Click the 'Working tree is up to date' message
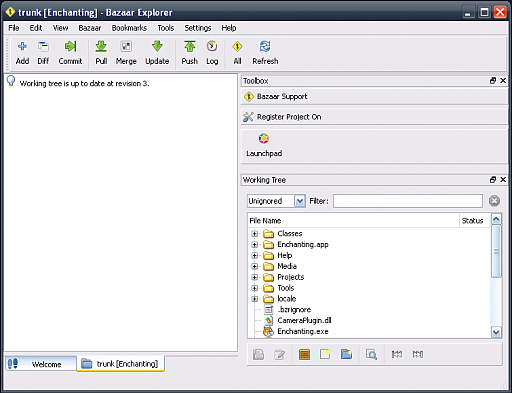The image size is (512, 393). (x=84, y=84)
